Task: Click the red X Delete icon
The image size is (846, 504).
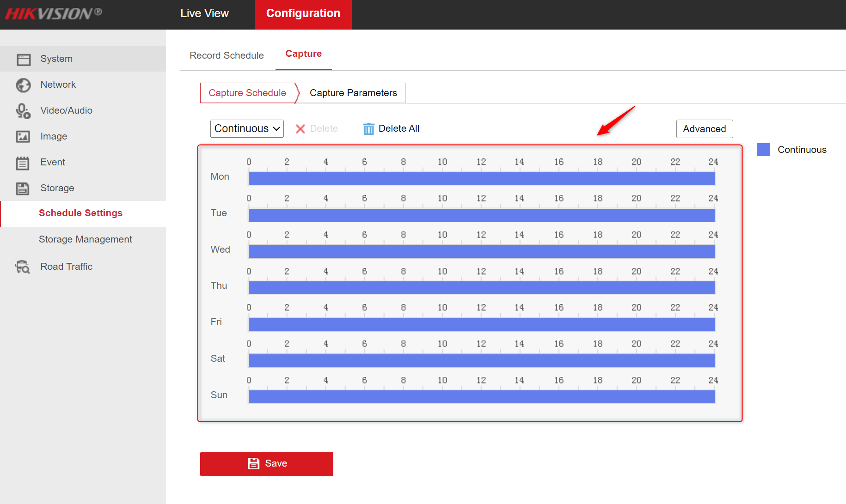Action: (x=300, y=128)
